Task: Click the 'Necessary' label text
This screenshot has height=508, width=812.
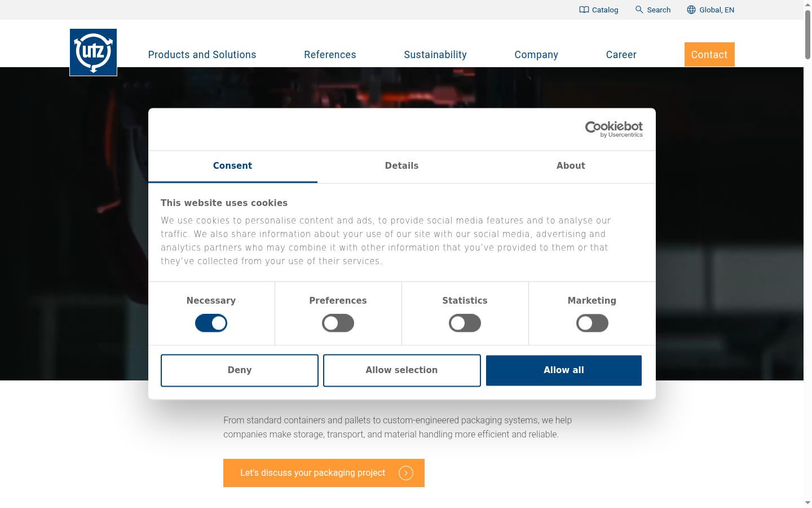Action: point(211,301)
